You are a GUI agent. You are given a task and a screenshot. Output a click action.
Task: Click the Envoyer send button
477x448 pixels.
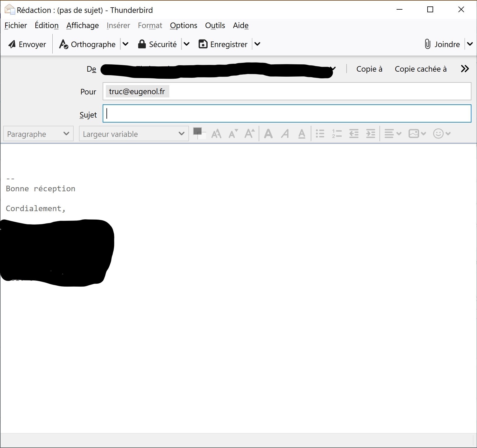coord(27,44)
